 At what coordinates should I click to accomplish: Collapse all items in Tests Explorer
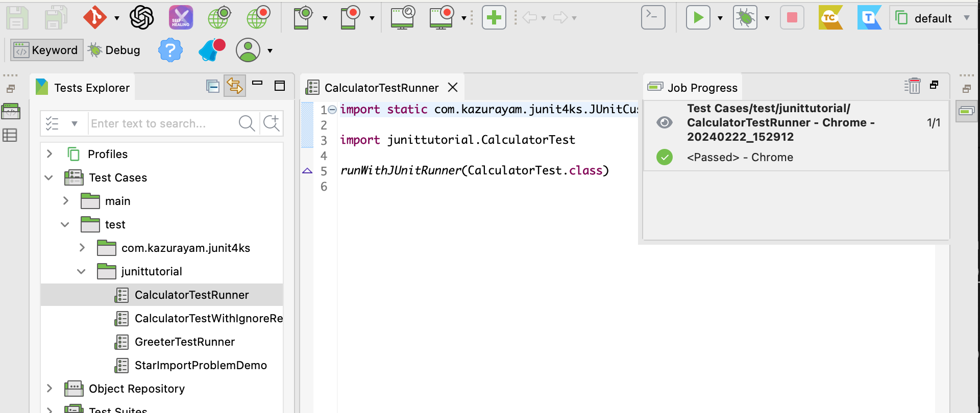tap(213, 86)
